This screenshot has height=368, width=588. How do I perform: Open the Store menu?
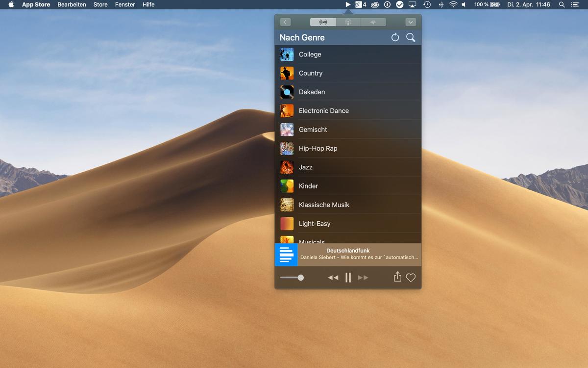point(100,4)
